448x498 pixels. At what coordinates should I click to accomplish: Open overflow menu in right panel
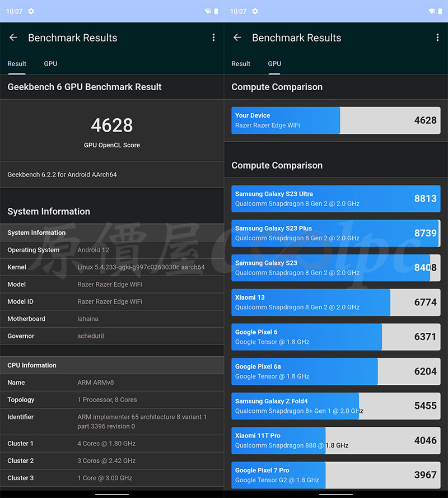(437, 38)
